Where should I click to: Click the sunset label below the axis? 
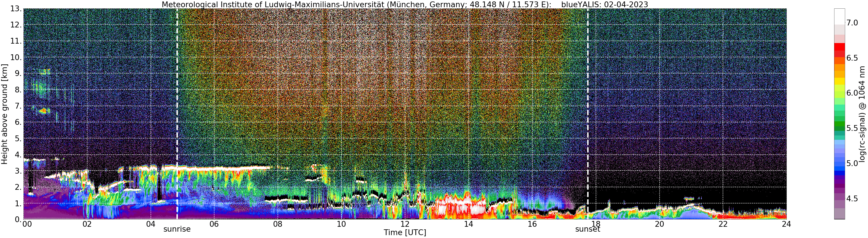[588, 229]
